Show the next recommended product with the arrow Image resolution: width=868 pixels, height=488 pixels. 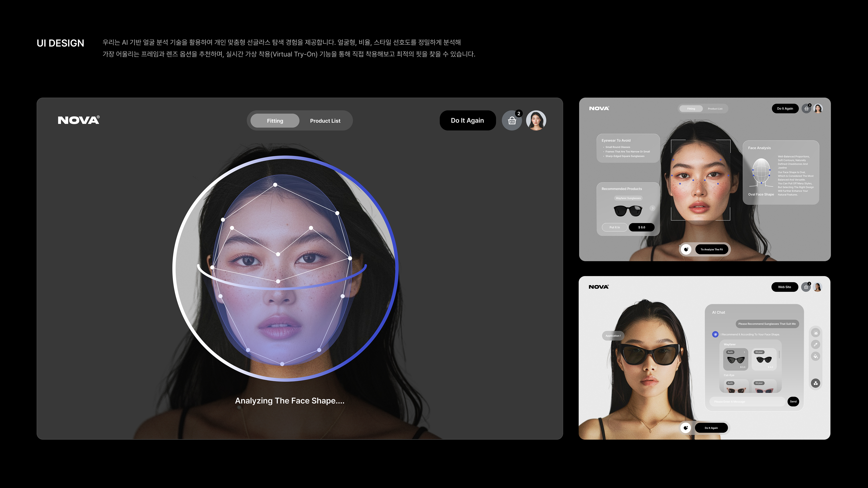pos(653,208)
